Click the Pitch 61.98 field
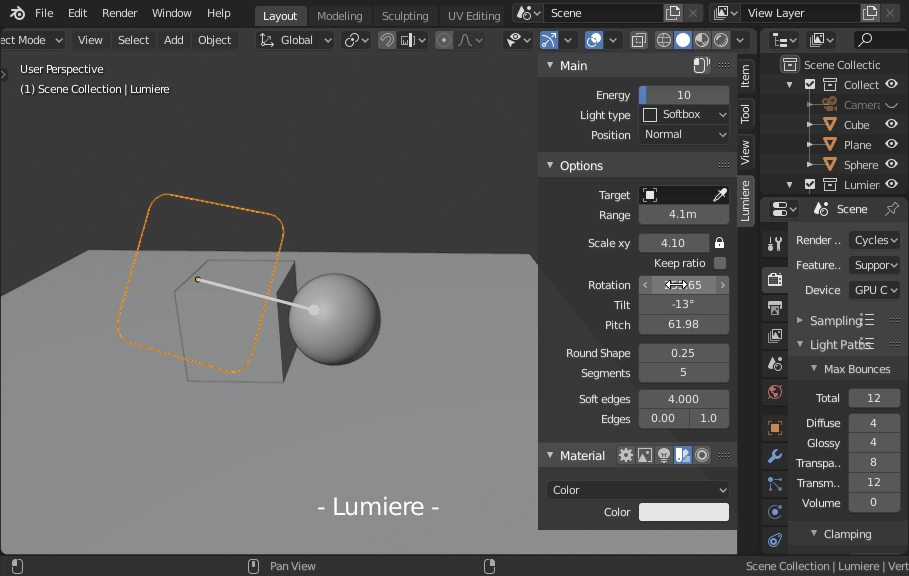The width and height of the screenshot is (909, 576). click(683, 325)
